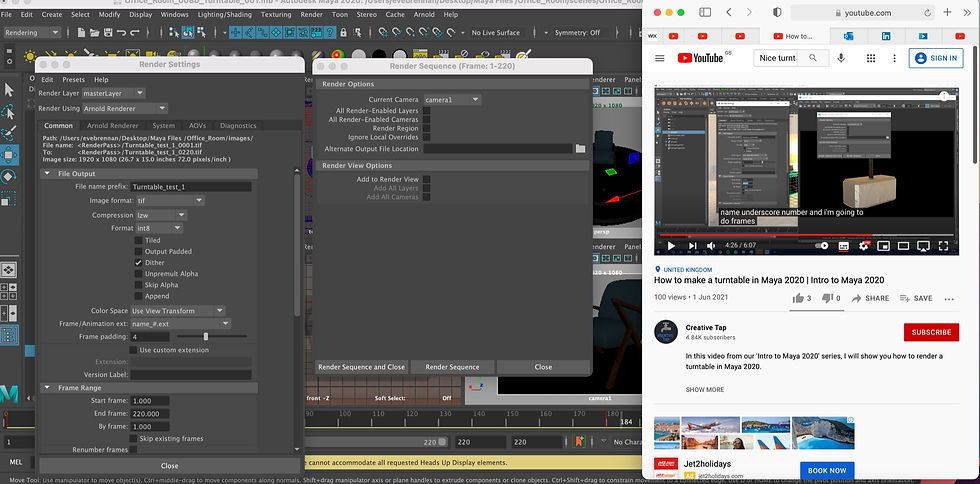Switch to the Arnold Renderer tab
Image resolution: width=980 pixels, height=484 pixels.
point(112,126)
